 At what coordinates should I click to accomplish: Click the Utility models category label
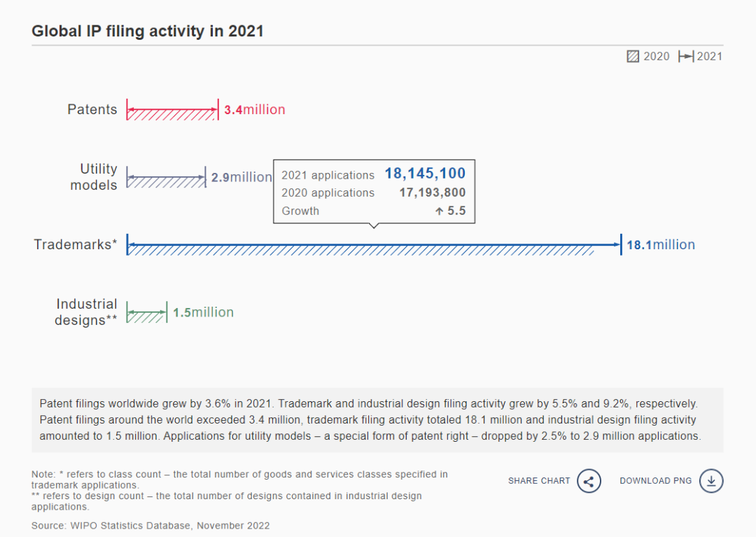(94, 177)
